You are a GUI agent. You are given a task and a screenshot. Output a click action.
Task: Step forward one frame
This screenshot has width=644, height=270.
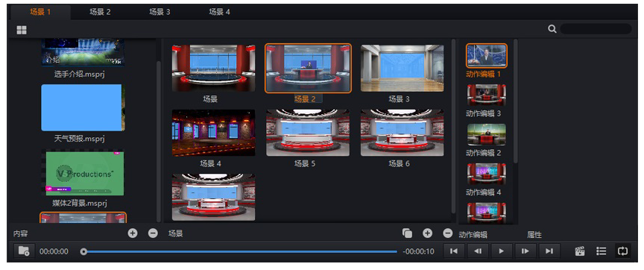(x=525, y=251)
